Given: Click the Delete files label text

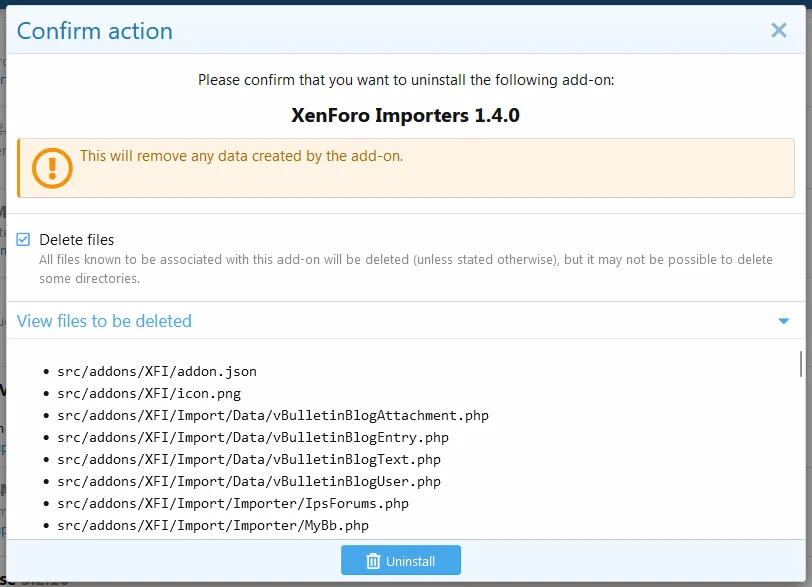Looking at the screenshot, I should point(77,240).
